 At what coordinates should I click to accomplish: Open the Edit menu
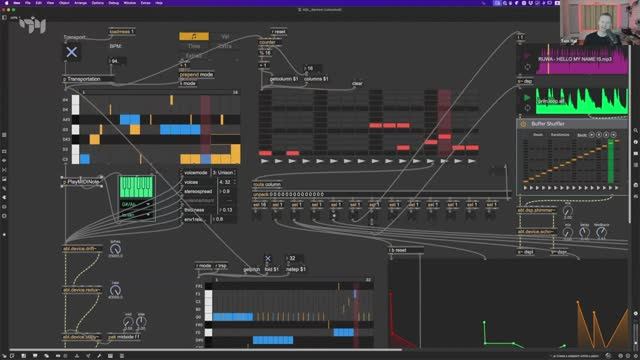click(39, 3)
